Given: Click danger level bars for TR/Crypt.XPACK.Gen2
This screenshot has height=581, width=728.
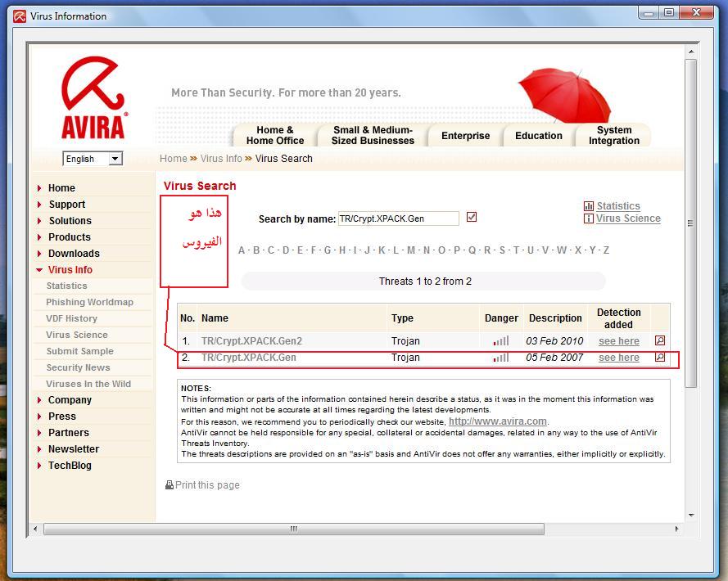Looking at the screenshot, I should (500, 341).
